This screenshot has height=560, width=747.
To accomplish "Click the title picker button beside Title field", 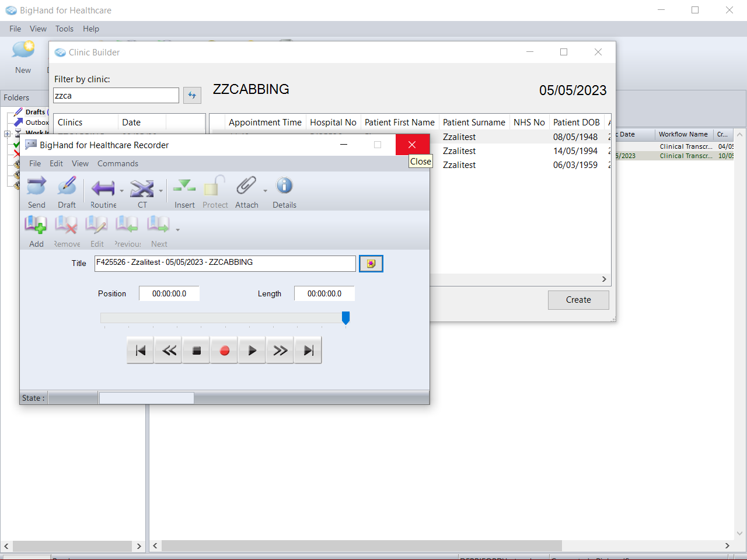I will point(371,264).
